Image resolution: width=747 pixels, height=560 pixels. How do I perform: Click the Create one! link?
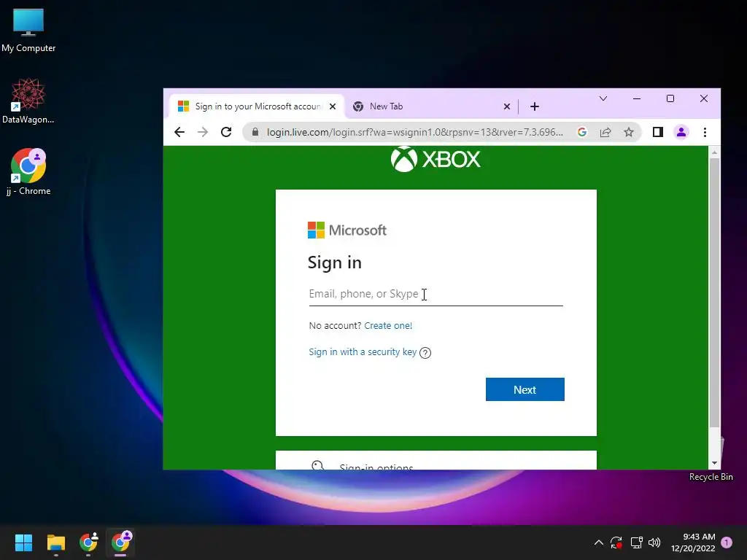(x=388, y=326)
